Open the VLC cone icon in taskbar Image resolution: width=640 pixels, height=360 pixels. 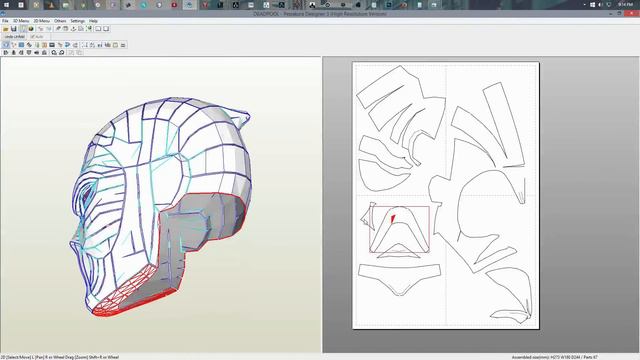click(x=51, y=5)
